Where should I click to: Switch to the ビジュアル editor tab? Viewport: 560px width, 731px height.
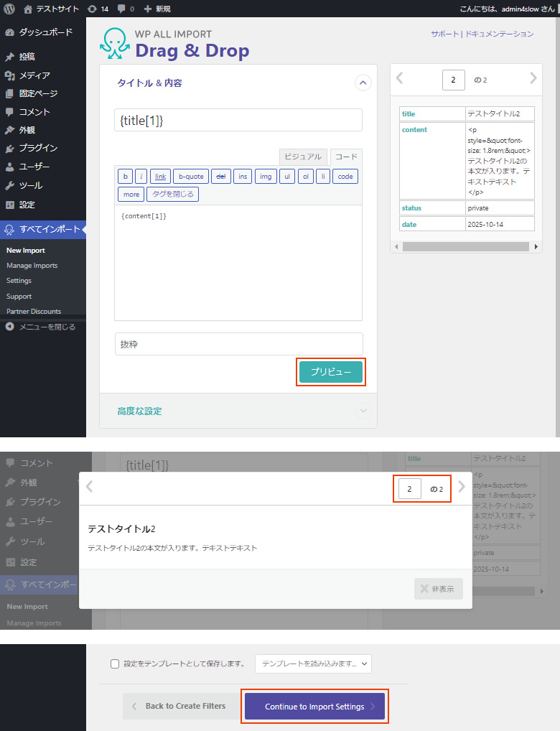pyautogui.click(x=303, y=157)
